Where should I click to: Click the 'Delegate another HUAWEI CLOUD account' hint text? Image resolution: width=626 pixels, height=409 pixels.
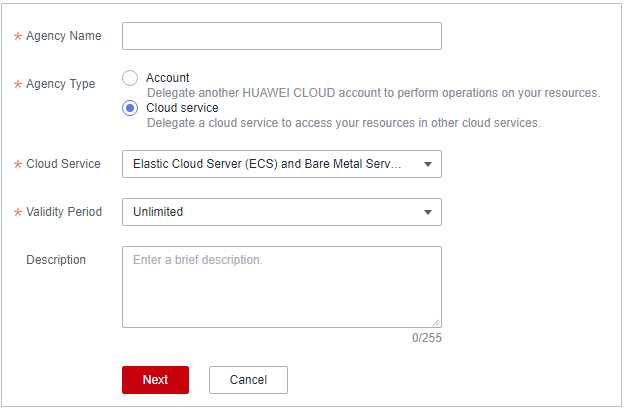click(372, 93)
